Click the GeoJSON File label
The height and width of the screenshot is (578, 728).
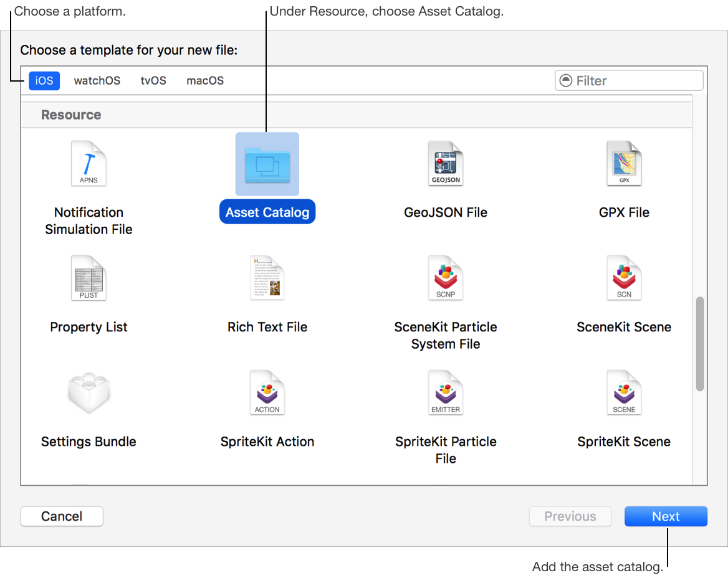point(446,212)
